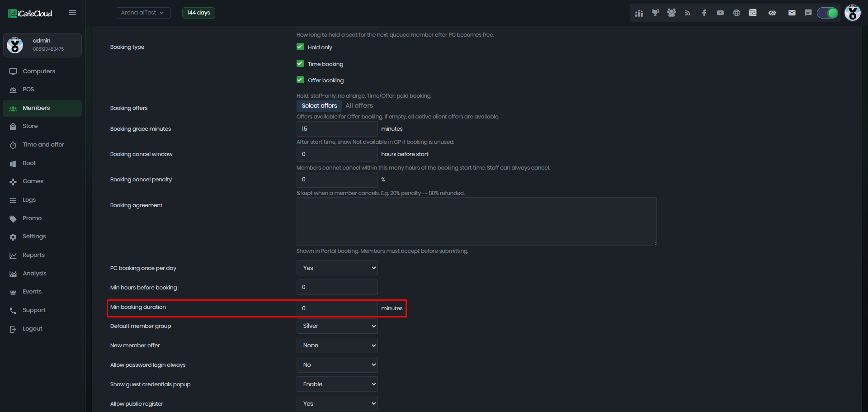Click the Booking cancel window hours field
Image resolution: width=868 pixels, height=412 pixels.
(x=337, y=154)
